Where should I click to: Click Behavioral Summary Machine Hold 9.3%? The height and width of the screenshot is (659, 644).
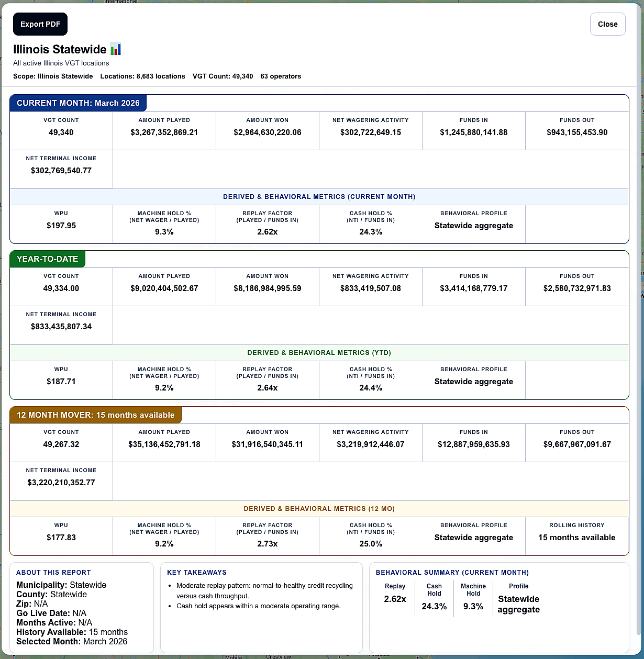coord(473,606)
